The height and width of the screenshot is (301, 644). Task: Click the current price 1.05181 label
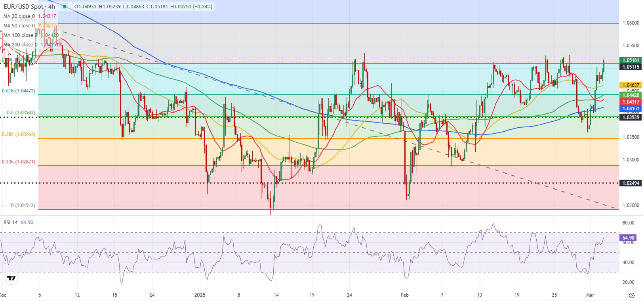pyautogui.click(x=631, y=60)
